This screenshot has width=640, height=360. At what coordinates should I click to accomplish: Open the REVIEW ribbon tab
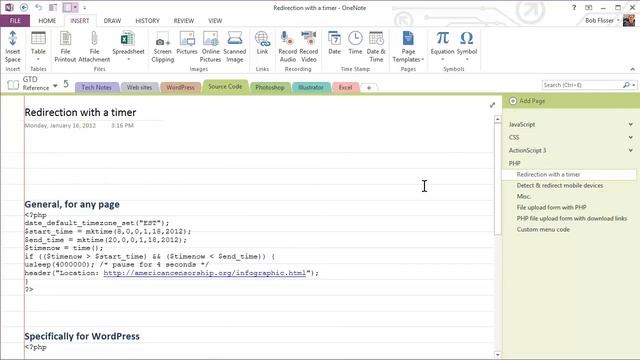tap(184, 21)
